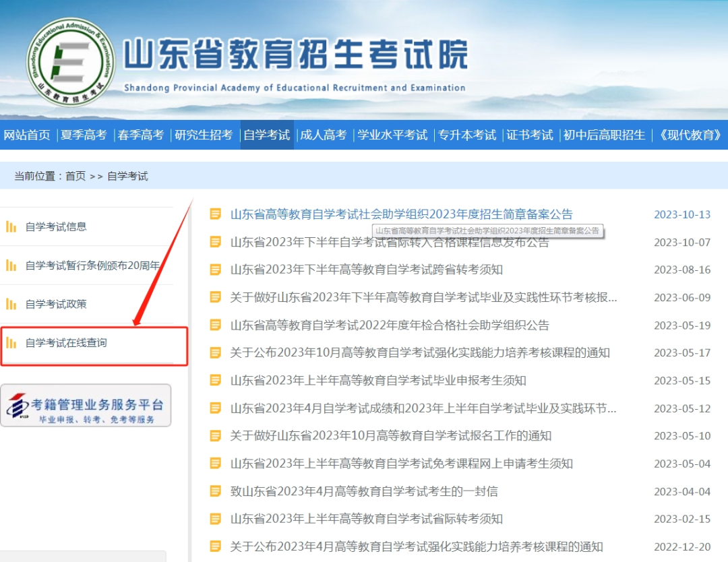
Task: Open 社会助学组织2023年度招生简章备案公告 article
Action: pos(401,214)
